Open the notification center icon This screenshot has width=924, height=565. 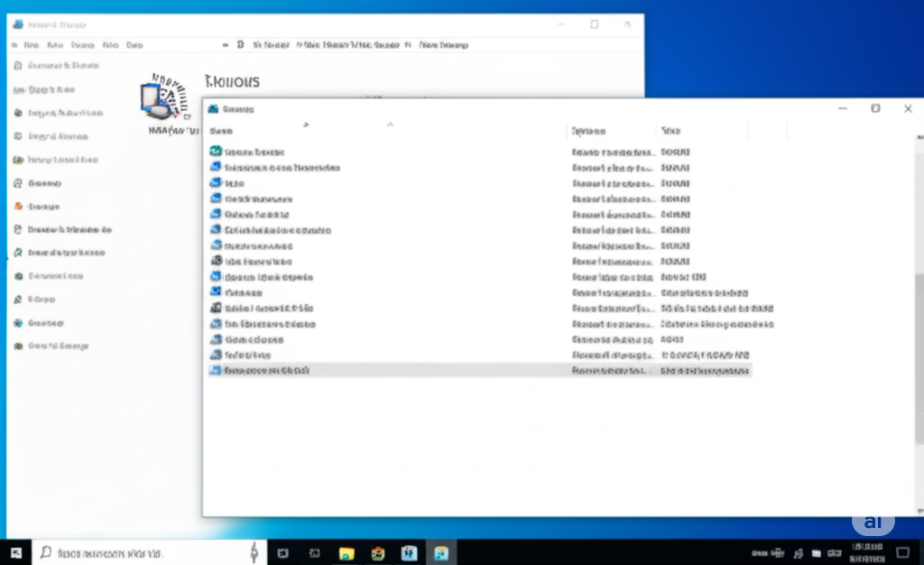tap(902, 552)
